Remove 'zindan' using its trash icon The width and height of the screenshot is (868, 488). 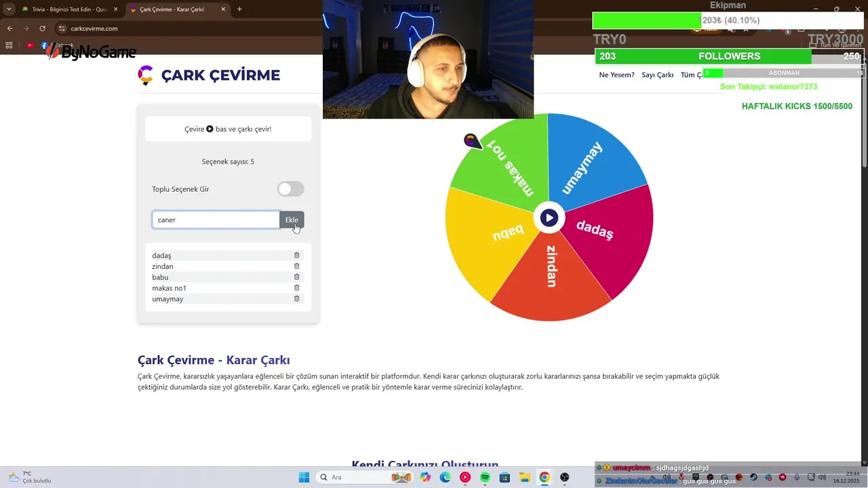click(296, 266)
